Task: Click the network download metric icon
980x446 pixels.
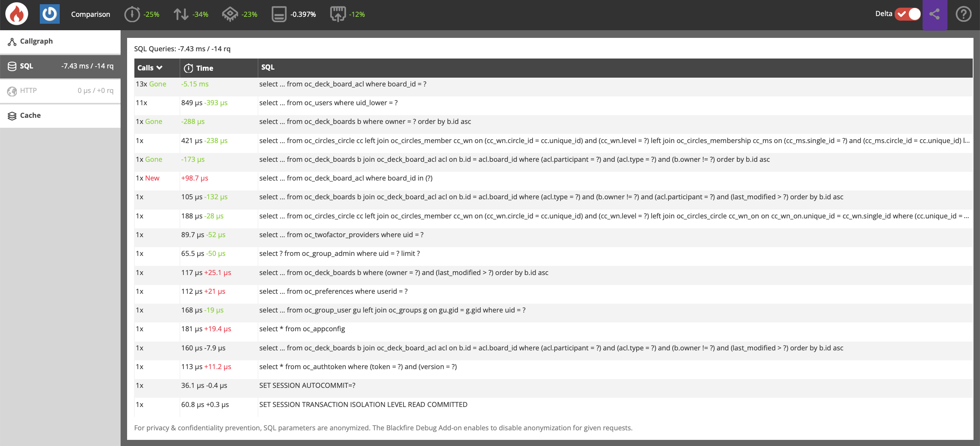Action: pos(338,14)
